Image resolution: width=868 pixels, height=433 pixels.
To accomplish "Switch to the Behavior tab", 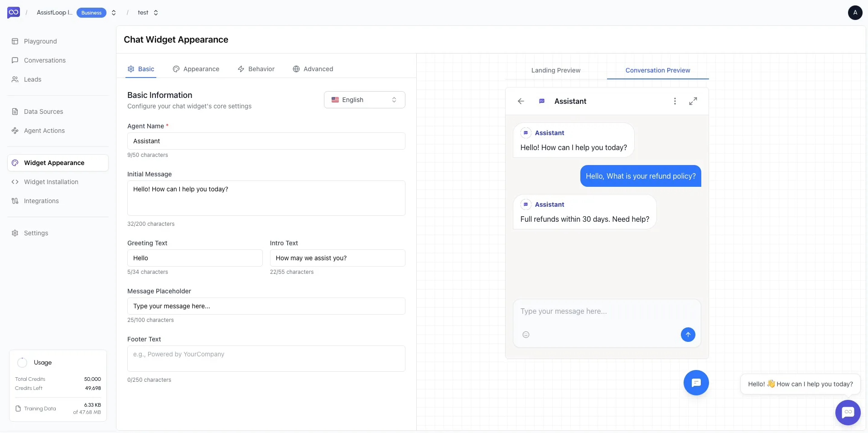I will coord(256,69).
